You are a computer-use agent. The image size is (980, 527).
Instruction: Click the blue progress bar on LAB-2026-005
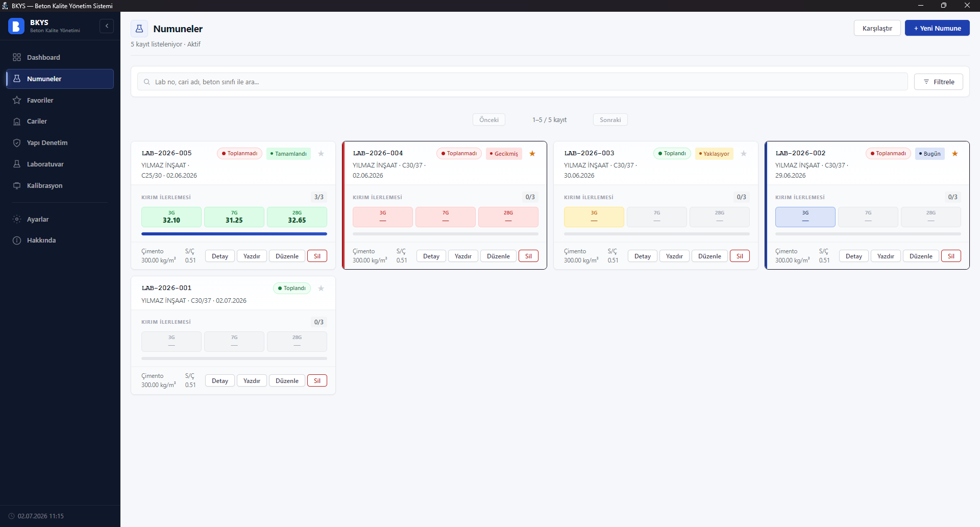(x=234, y=234)
